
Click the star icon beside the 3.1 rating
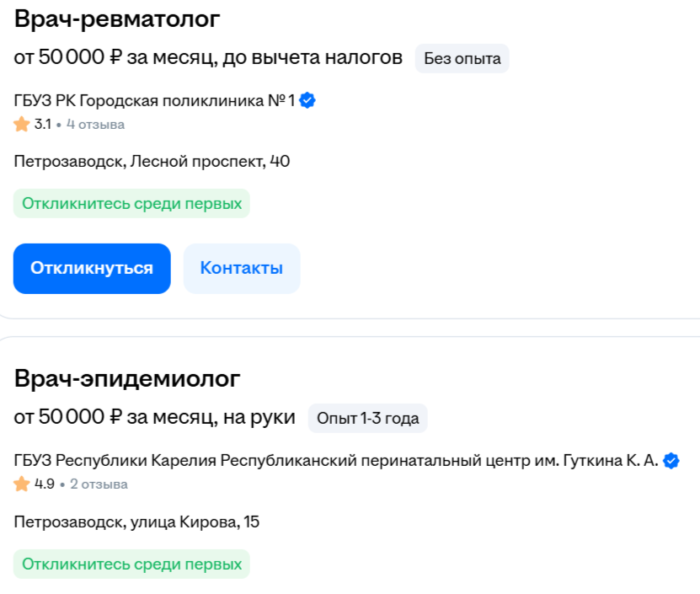22,125
